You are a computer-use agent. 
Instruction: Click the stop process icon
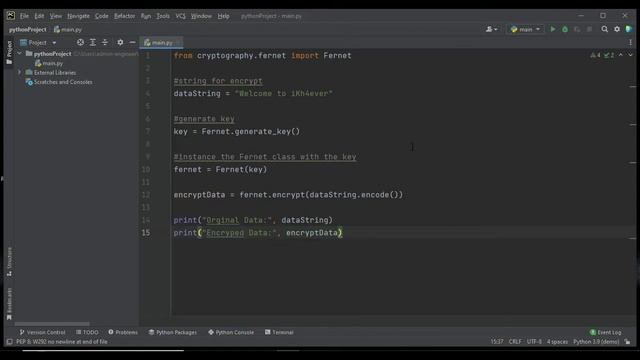point(589,29)
